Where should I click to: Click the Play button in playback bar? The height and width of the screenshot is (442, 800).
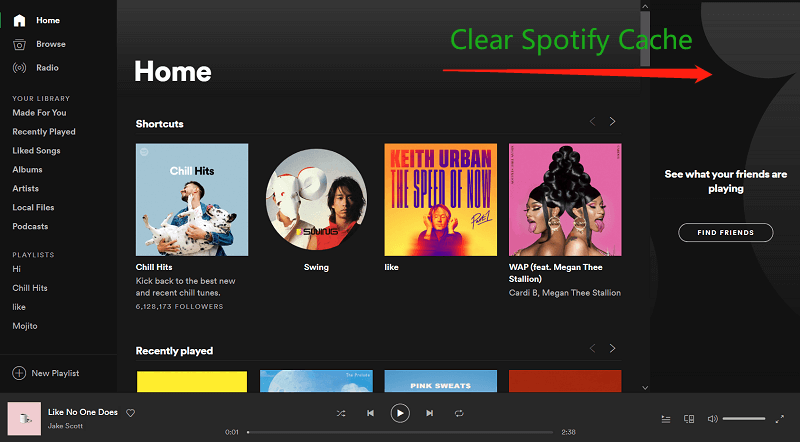pyautogui.click(x=400, y=412)
